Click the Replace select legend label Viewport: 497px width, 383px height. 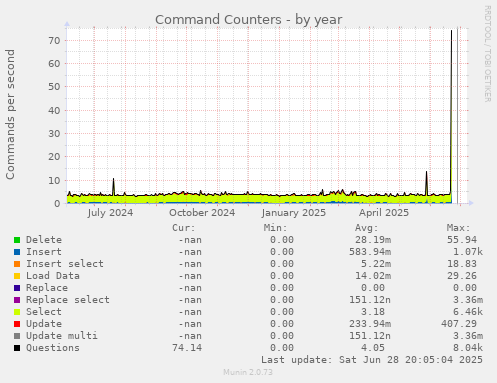point(68,300)
